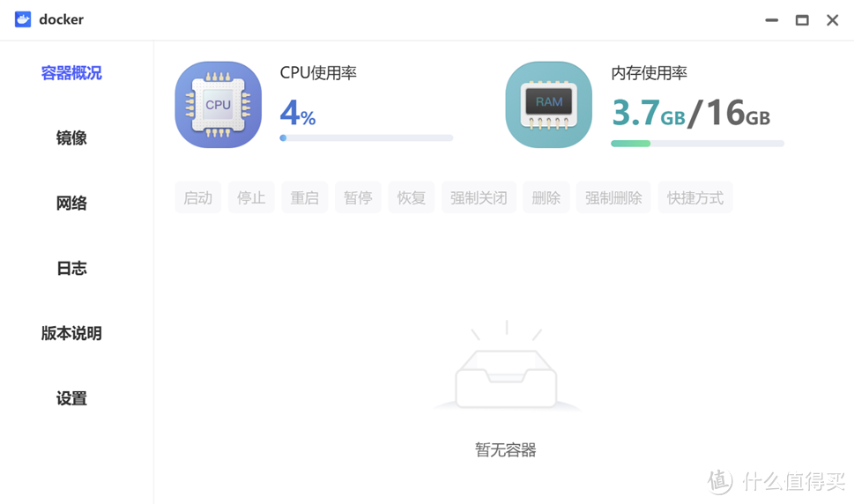Image resolution: width=854 pixels, height=504 pixels.
Task: Click the CPU chip icon
Action: click(x=218, y=105)
